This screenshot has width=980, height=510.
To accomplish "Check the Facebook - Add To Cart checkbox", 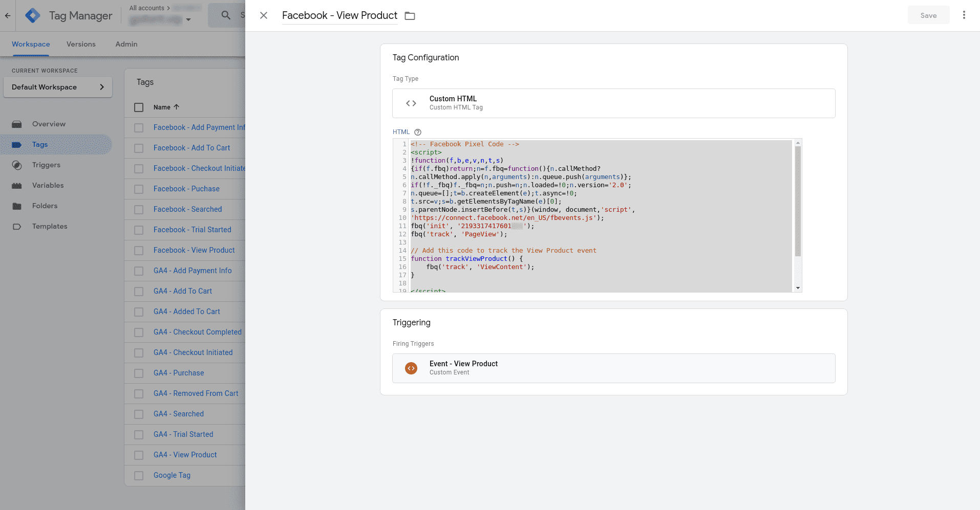I will [x=139, y=148].
